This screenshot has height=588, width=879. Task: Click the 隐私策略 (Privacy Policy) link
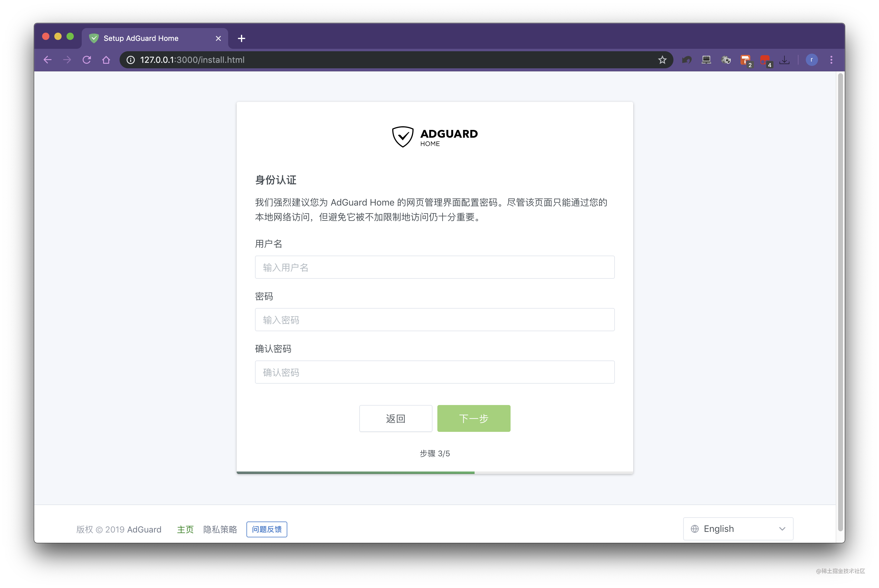221,529
